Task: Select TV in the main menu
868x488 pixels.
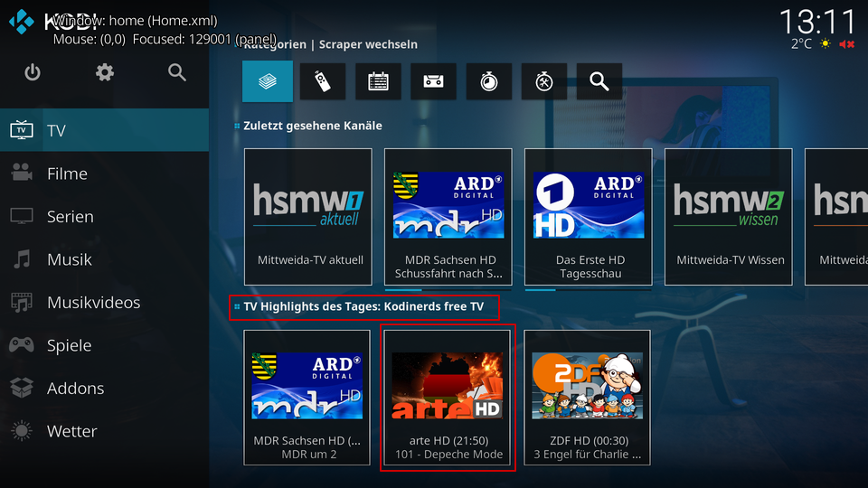Action: [x=105, y=130]
